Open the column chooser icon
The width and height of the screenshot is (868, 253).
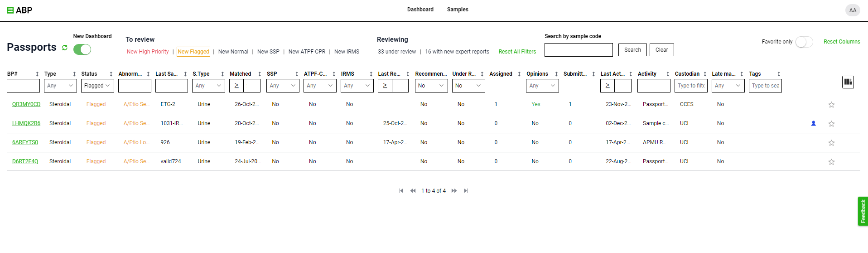pyautogui.click(x=848, y=82)
